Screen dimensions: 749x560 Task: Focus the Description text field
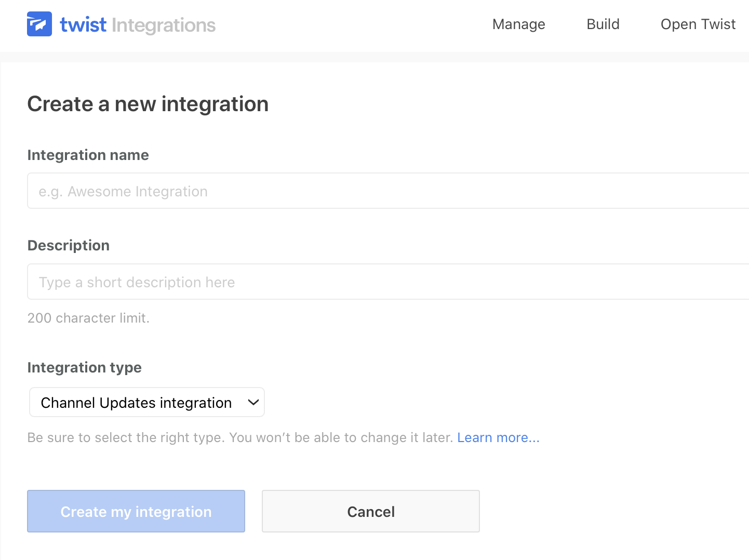coord(388,282)
